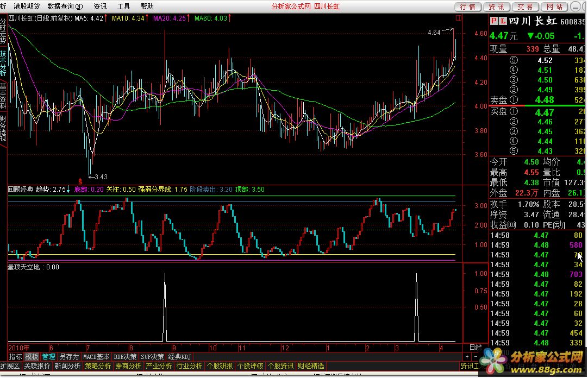Click the 行情 button at top right
Screen dimensions: 588x378
pyautogui.click(x=467, y=7)
